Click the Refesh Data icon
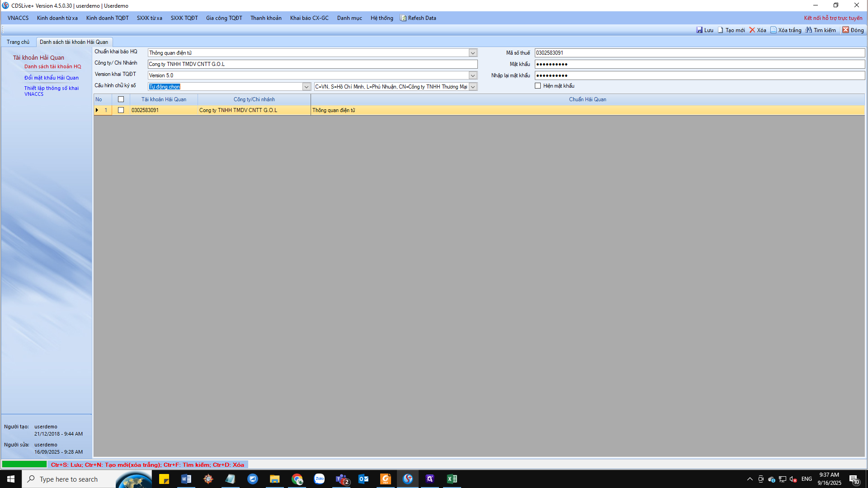 pos(403,18)
